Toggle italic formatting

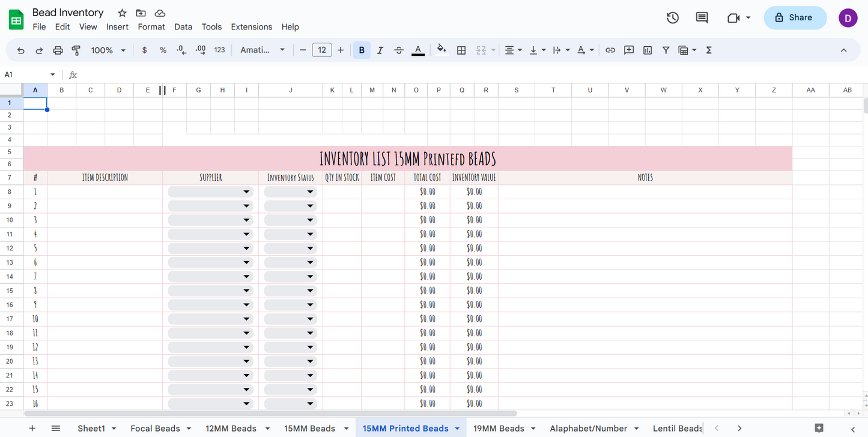tap(380, 50)
